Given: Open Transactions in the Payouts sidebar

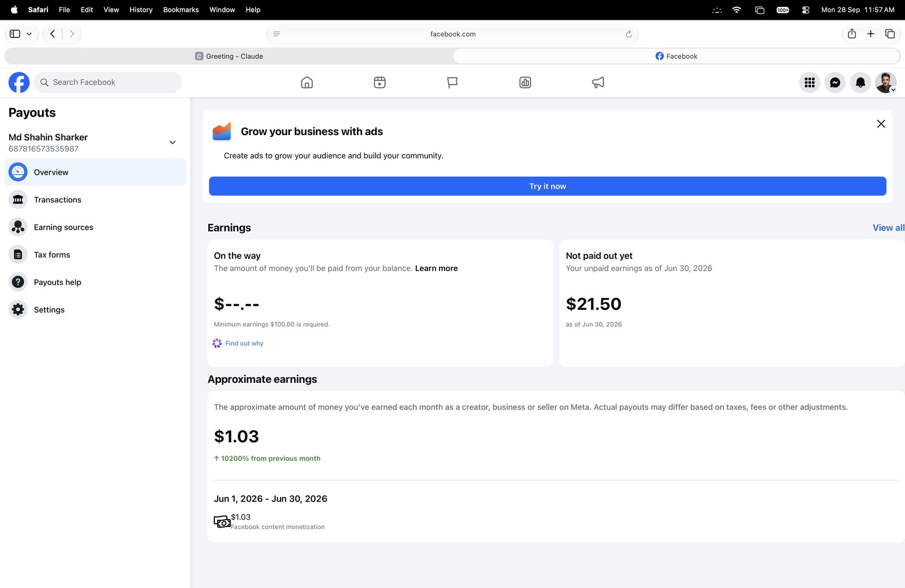Looking at the screenshot, I should pyautogui.click(x=95, y=200).
